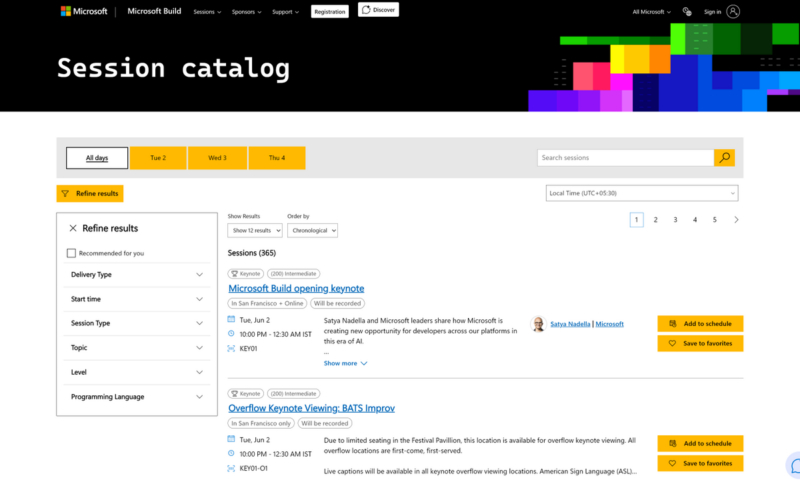Click the In San Francisco + Online tag
Screen dimensions: 800x480
[267, 304]
